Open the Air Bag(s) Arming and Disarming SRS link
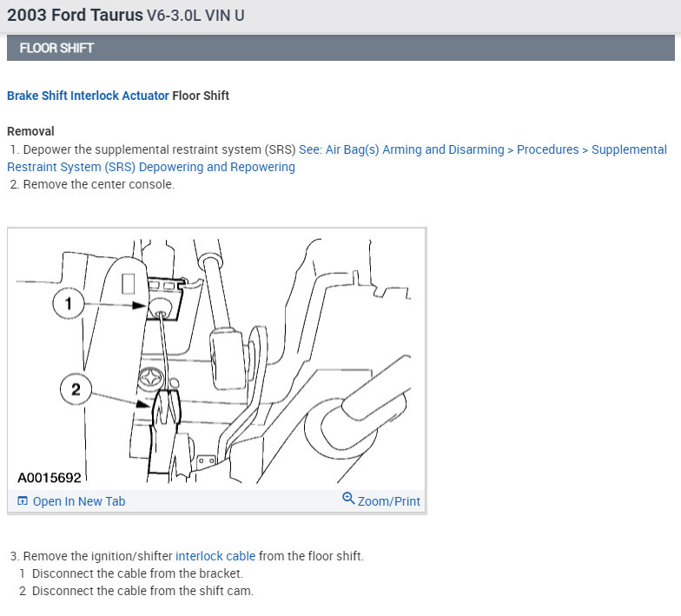 tap(337, 158)
